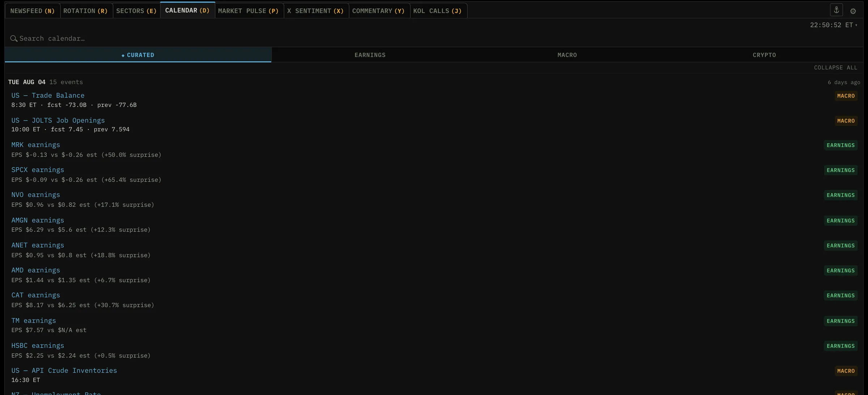
Task: Click CAT '+30.7% surprise' EPS line
Action: click(82, 305)
